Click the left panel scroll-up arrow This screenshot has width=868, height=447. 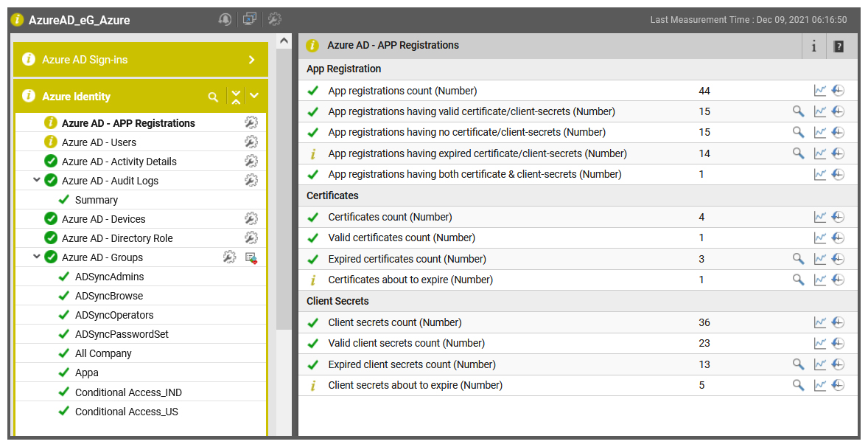pyautogui.click(x=284, y=41)
